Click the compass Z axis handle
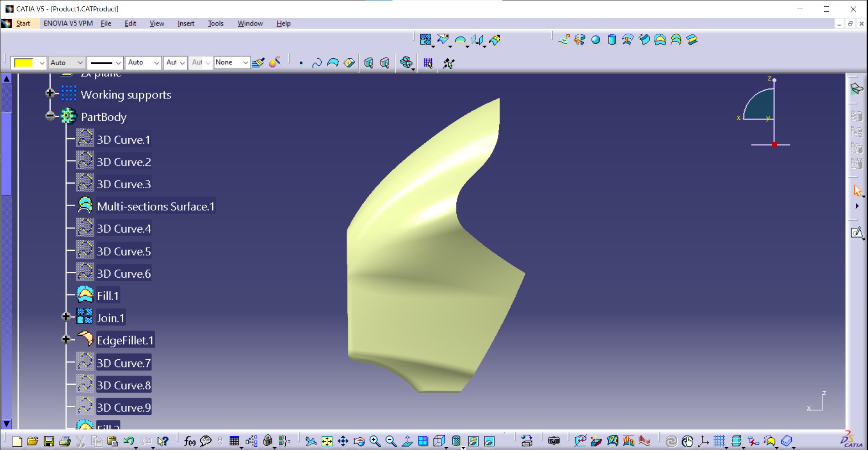Viewport: 868px width, 450px height. [x=774, y=80]
